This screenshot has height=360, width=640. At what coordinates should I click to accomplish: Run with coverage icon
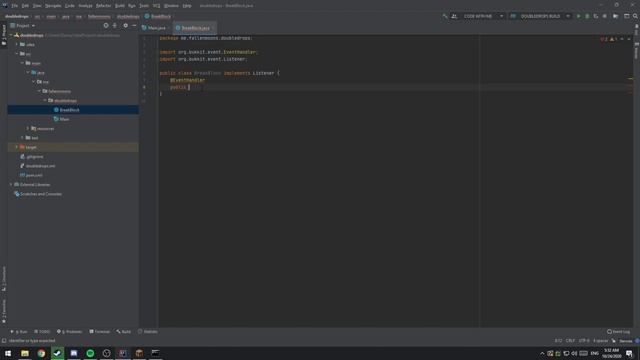[x=596, y=16]
